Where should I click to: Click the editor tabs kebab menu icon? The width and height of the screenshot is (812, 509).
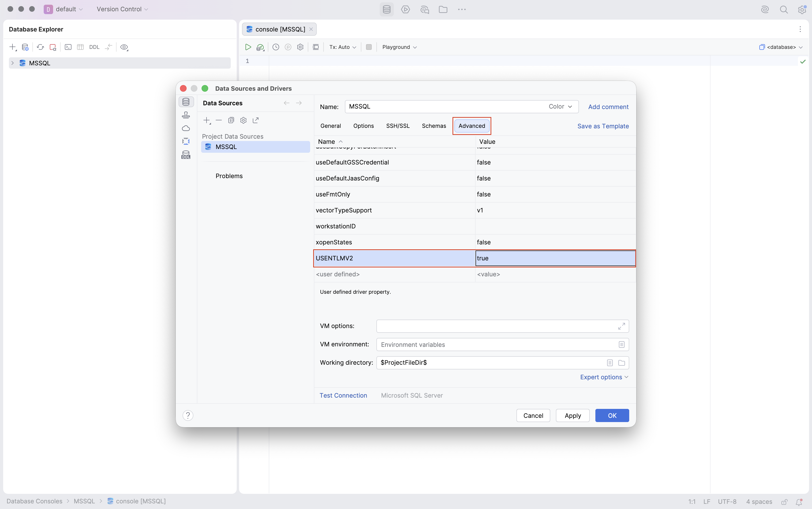click(800, 29)
